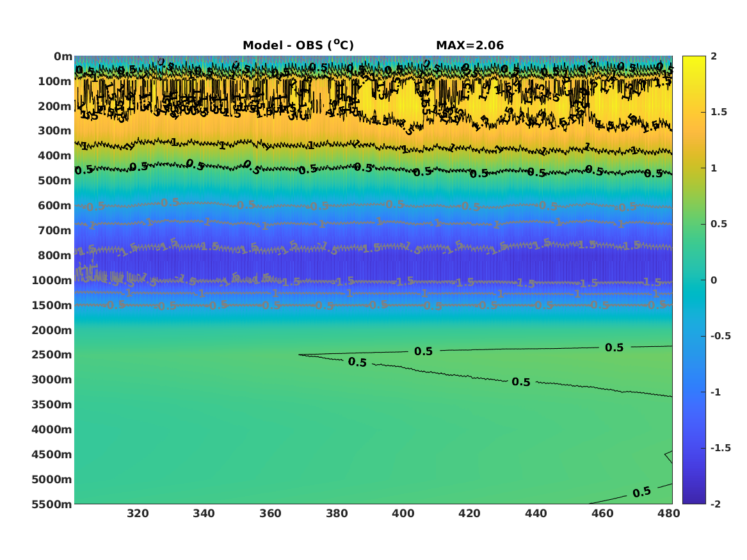Pick the colorbar tick label "0"
The image size is (747, 560).
point(714,280)
